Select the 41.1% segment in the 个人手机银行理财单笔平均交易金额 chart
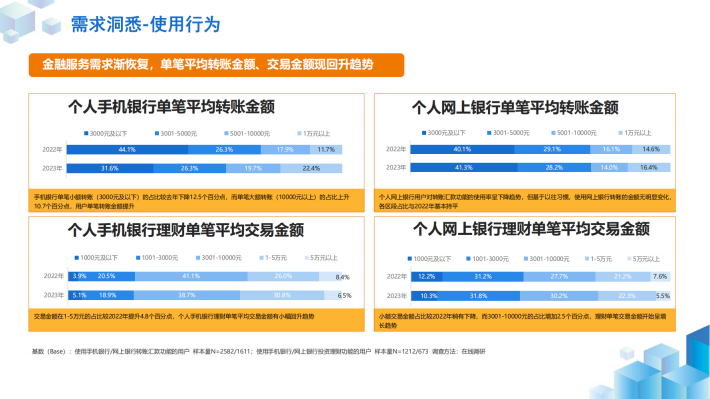Screen dimensions: 710x399 tap(191, 276)
